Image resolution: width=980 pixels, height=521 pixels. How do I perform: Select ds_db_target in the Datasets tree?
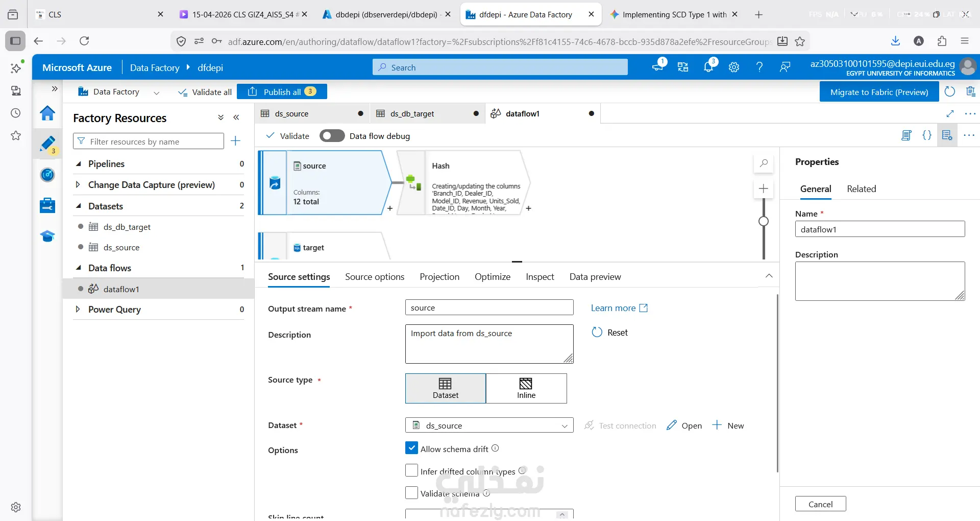pyautogui.click(x=127, y=227)
